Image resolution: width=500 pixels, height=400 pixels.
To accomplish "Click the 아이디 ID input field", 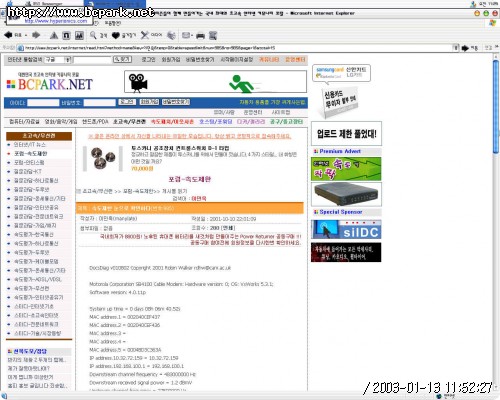I will (43, 102).
